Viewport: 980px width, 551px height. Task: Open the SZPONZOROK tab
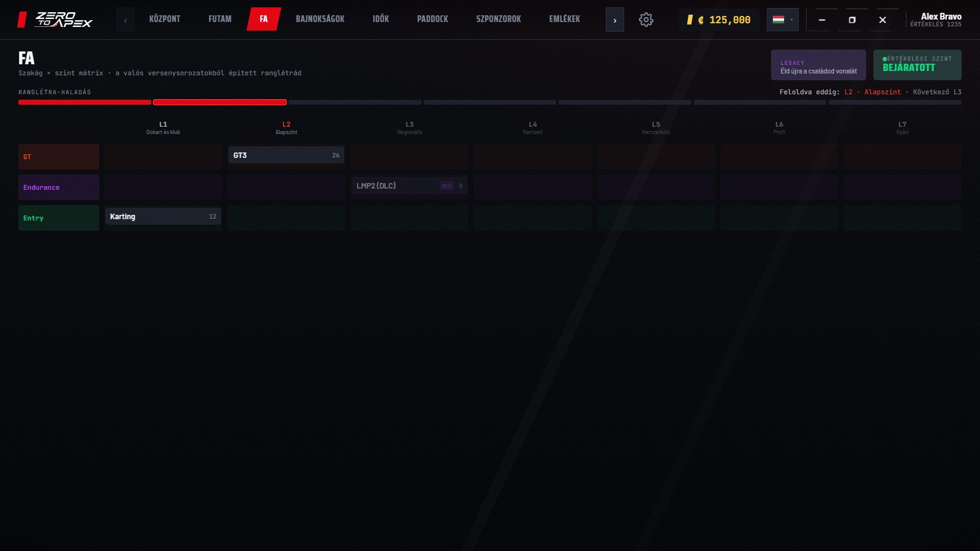pos(499,19)
